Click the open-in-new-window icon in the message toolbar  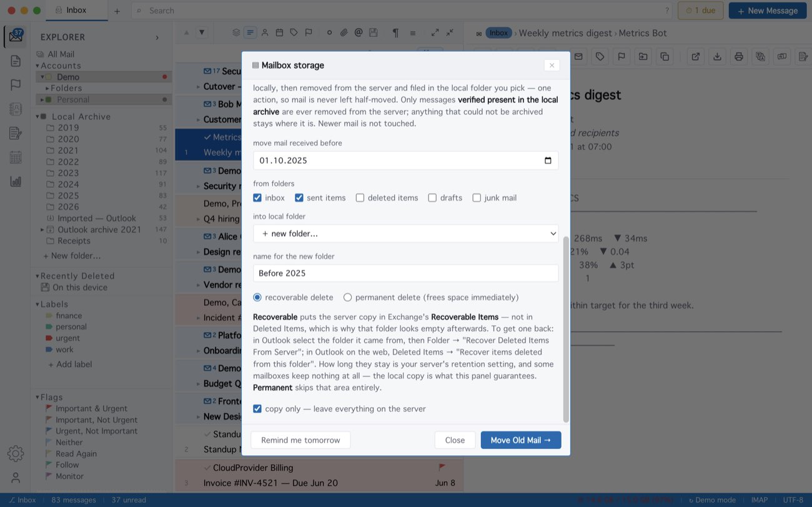[695, 57]
